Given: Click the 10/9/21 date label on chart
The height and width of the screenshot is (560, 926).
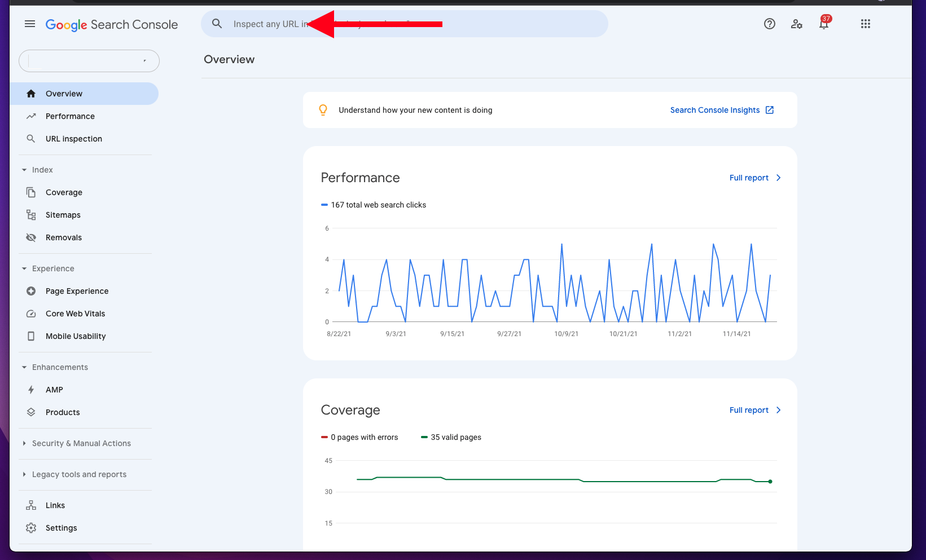Looking at the screenshot, I should (x=566, y=334).
